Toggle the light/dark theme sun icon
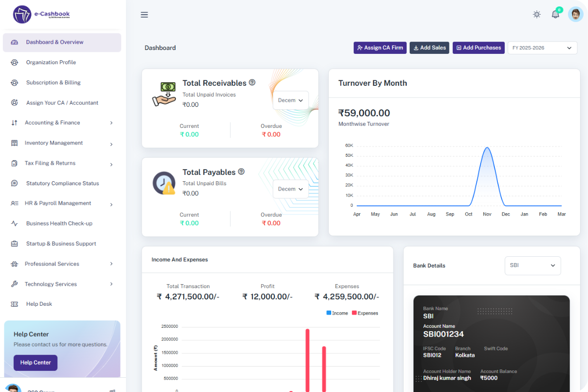This screenshot has height=392, width=588. (537, 14)
